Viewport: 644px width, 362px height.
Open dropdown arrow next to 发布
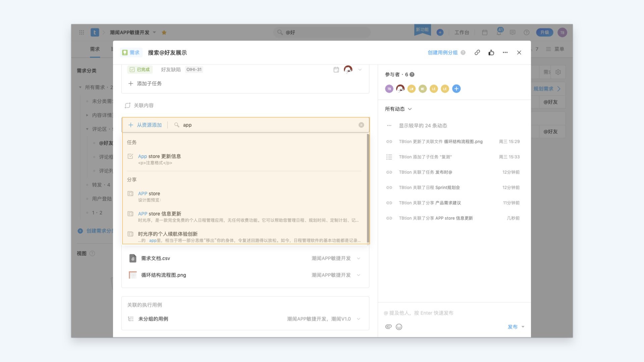pyautogui.click(x=523, y=327)
